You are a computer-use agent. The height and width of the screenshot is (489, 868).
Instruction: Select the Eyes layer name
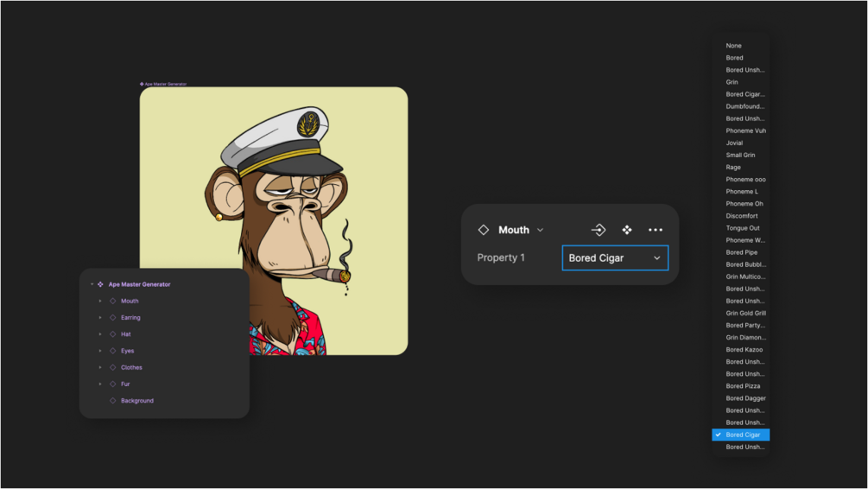(127, 351)
